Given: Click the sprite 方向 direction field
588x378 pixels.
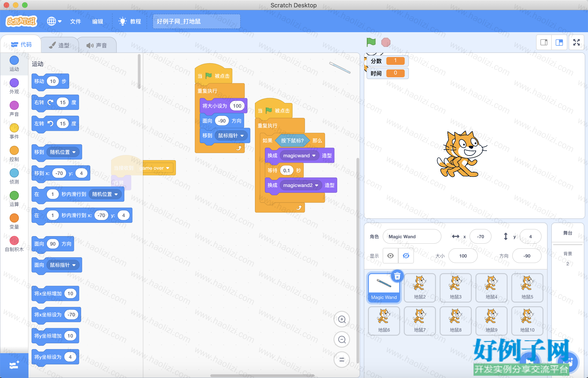Looking at the screenshot, I should [527, 256].
